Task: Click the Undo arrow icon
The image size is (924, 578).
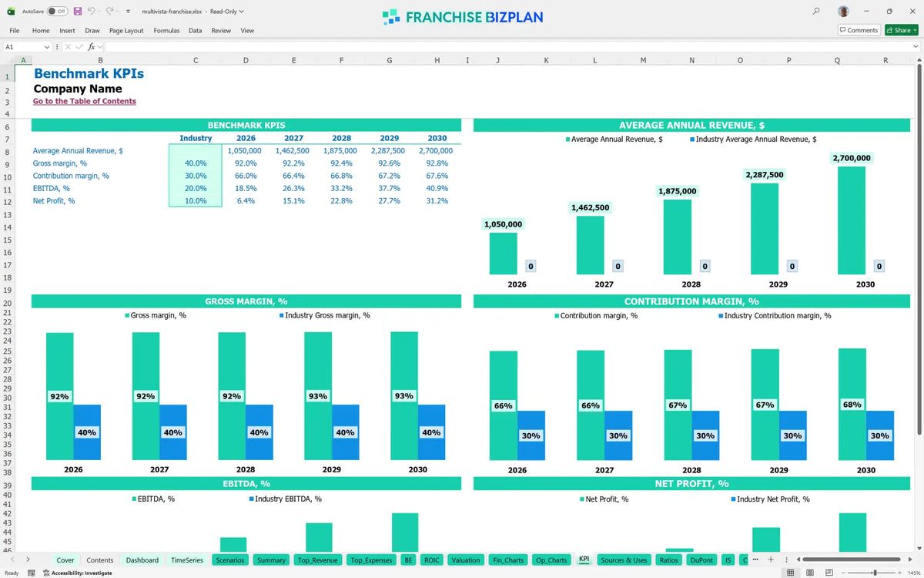Action: click(92, 12)
